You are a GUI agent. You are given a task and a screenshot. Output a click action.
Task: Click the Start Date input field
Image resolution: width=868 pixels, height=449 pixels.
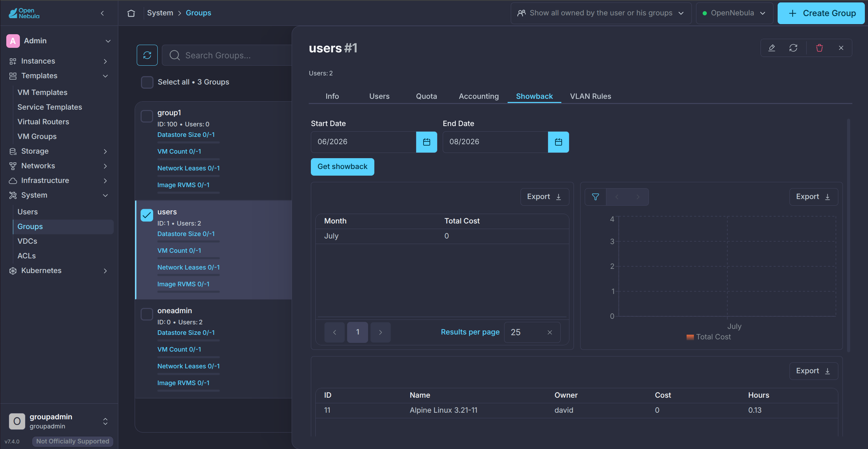(363, 142)
